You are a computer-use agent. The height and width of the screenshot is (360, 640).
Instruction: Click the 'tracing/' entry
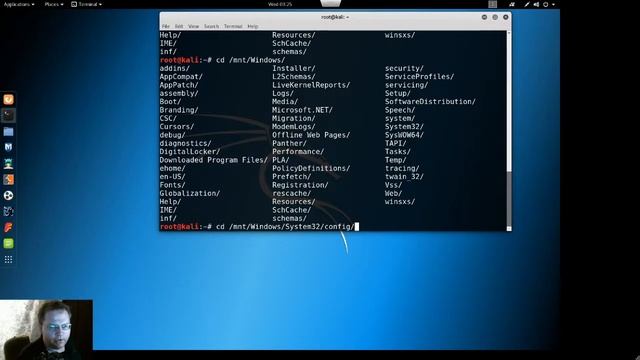click(402, 168)
